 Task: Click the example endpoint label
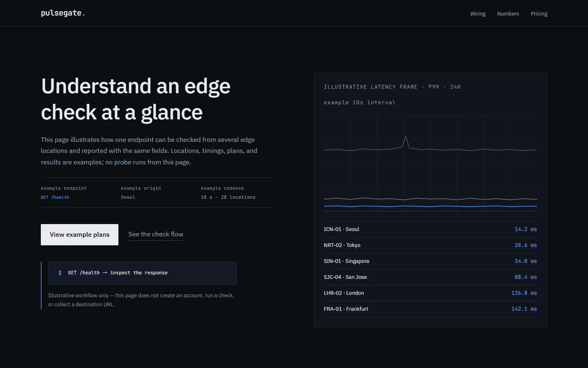[64, 188]
